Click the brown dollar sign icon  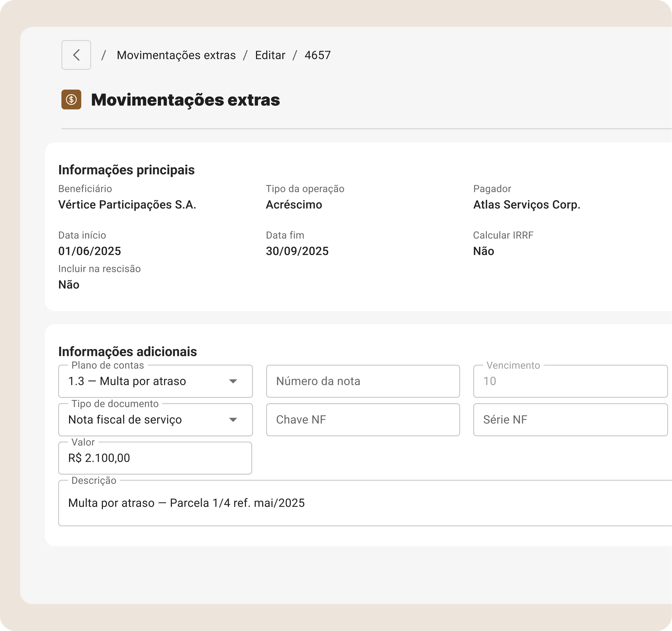pyautogui.click(x=71, y=100)
